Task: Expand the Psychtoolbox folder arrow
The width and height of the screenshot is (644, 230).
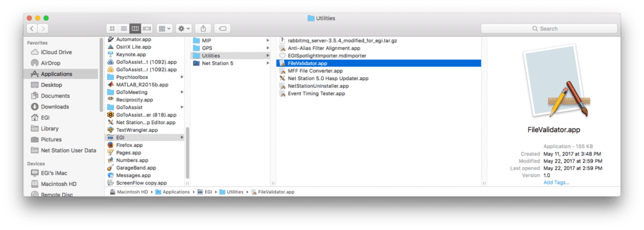Action: (182, 77)
